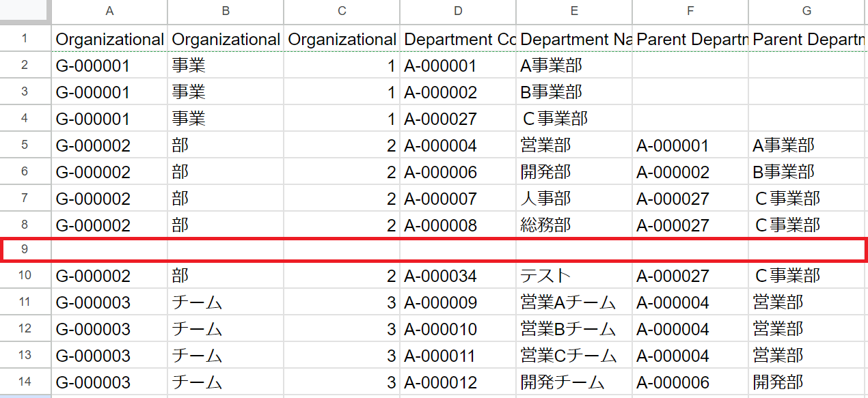Click row 1 header number
868x398 pixels.
point(25,39)
